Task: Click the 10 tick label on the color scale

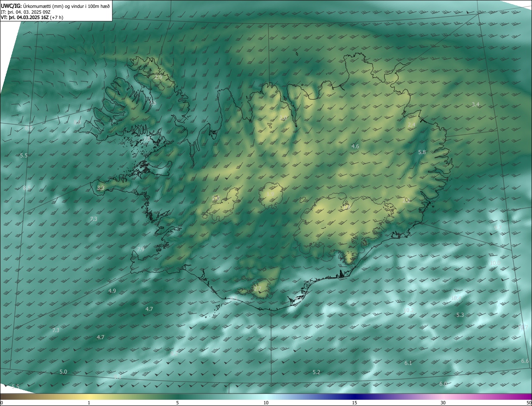Action: [x=266, y=403]
